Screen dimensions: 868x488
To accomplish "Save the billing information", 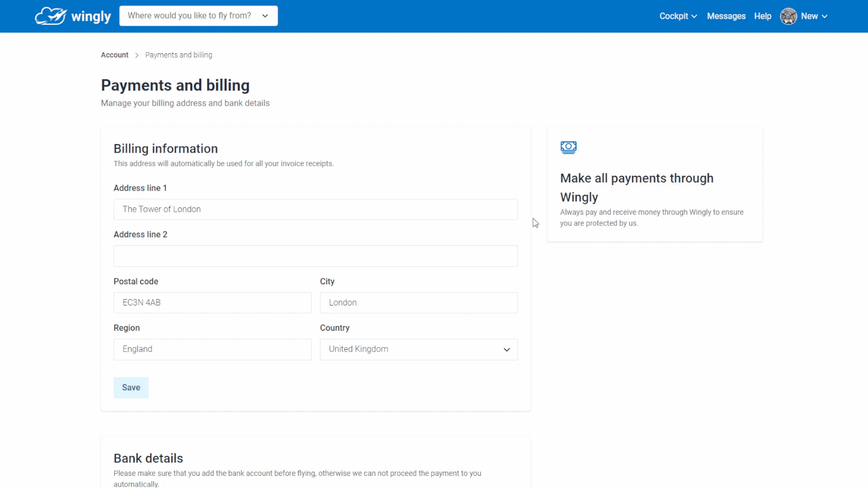I will tap(131, 388).
